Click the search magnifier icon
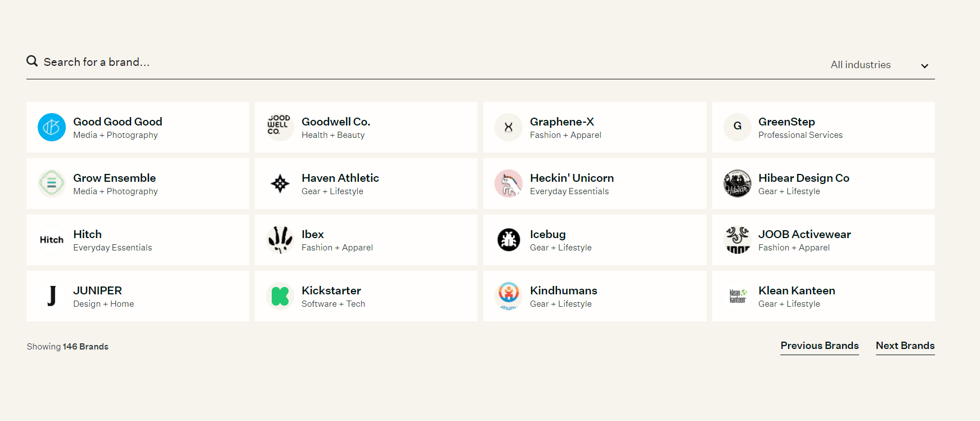Image resolution: width=980 pixels, height=421 pixels. (32, 61)
